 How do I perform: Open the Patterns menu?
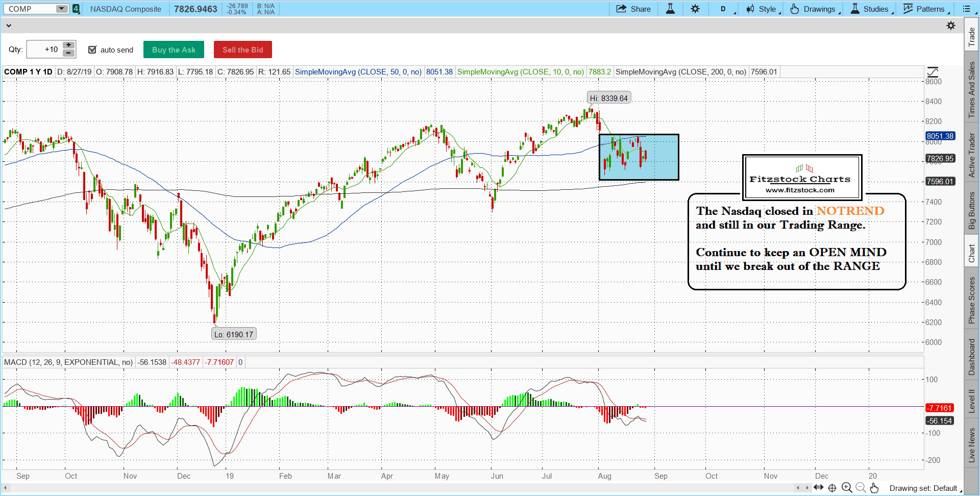tap(925, 9)
